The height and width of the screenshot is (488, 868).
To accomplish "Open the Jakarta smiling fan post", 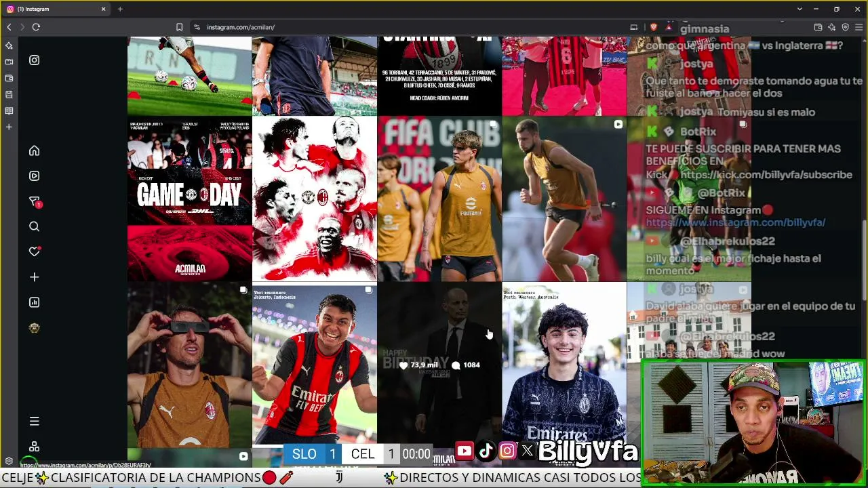I will (314, 365).
